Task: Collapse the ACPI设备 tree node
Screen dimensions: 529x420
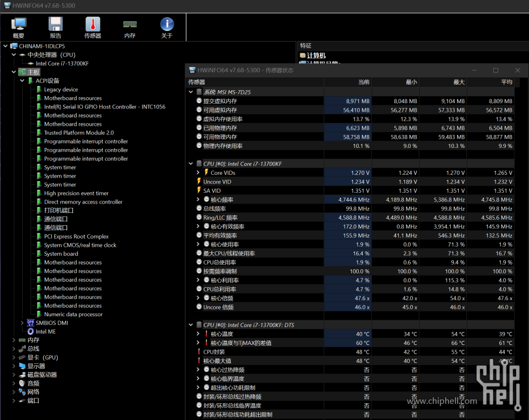Action: [x=22, y=81]
